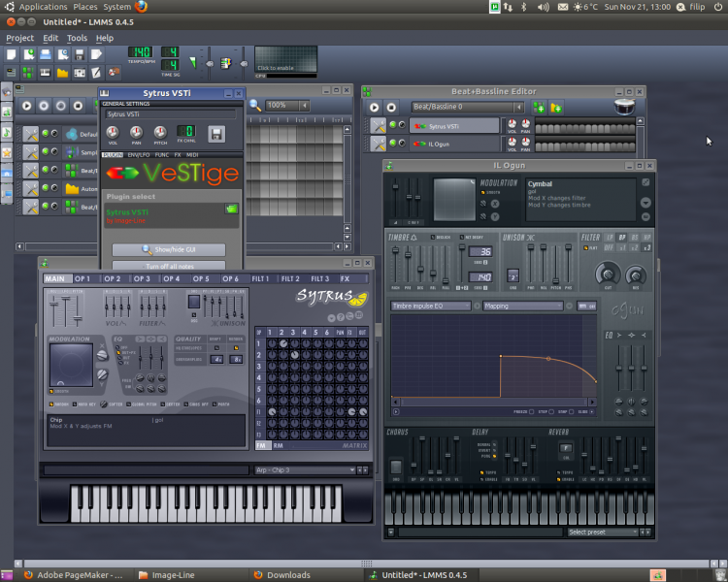Open the Mapping dropdown in Ogun
This screenshot has width=728, height=582.
[x=523, y=306]
